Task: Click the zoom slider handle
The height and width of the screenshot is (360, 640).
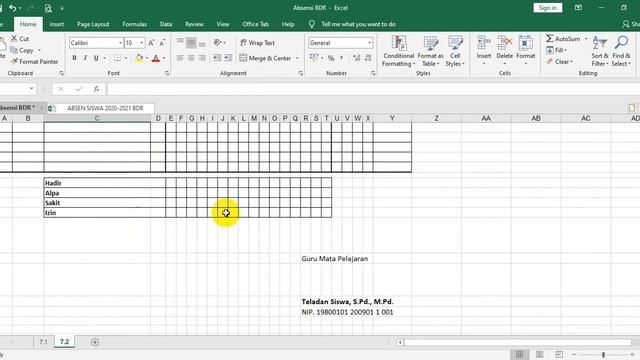Action: point(603,355)
